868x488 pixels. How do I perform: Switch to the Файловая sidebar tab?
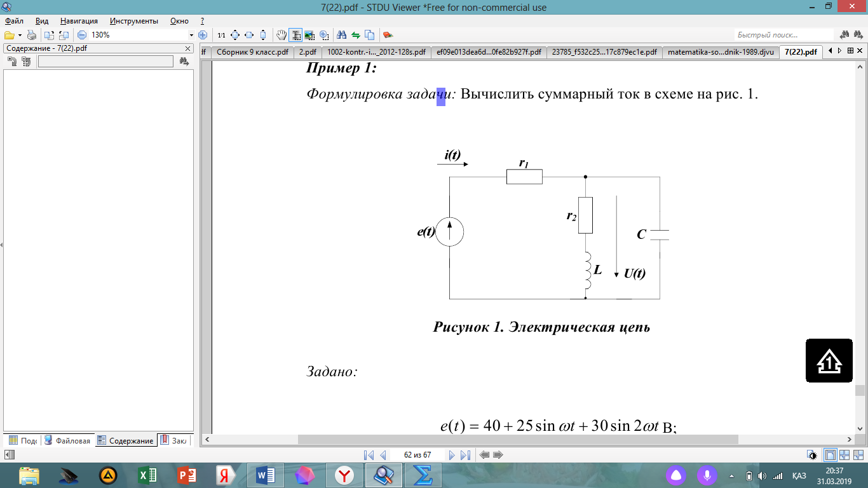pyautogui.click(x=68, y=440)
